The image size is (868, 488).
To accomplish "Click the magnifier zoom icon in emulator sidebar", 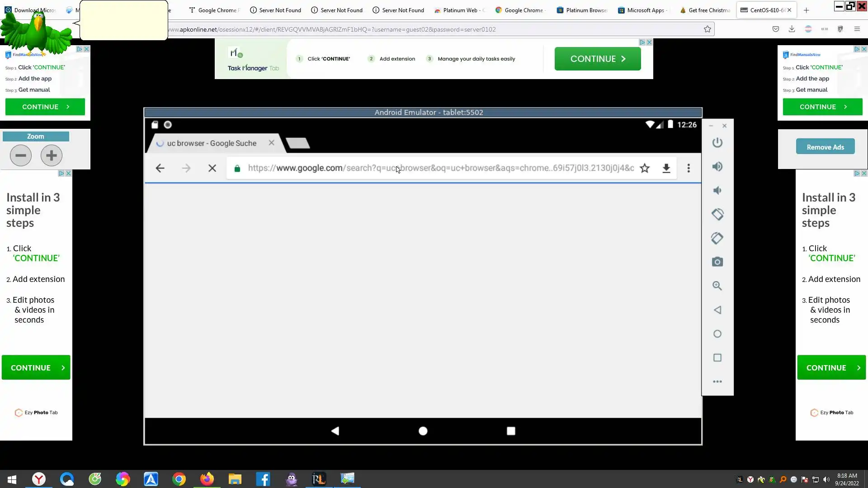I will tap(717, 286).
